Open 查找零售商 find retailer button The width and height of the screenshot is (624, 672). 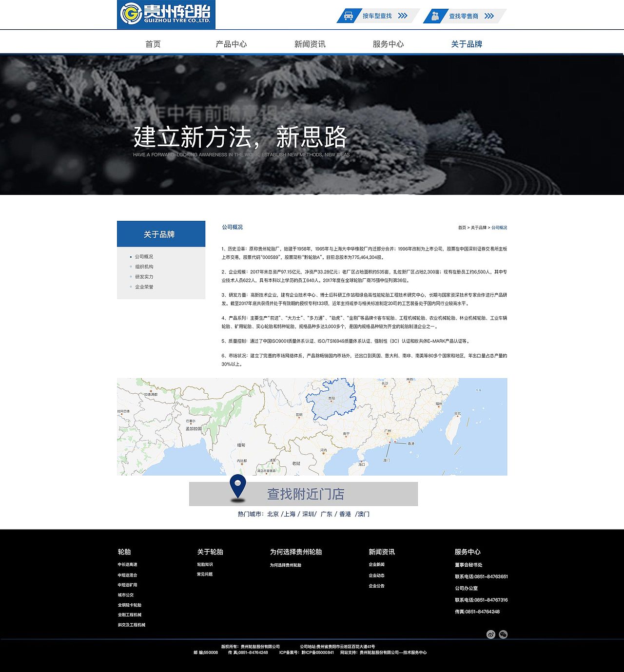click(465, 16)
